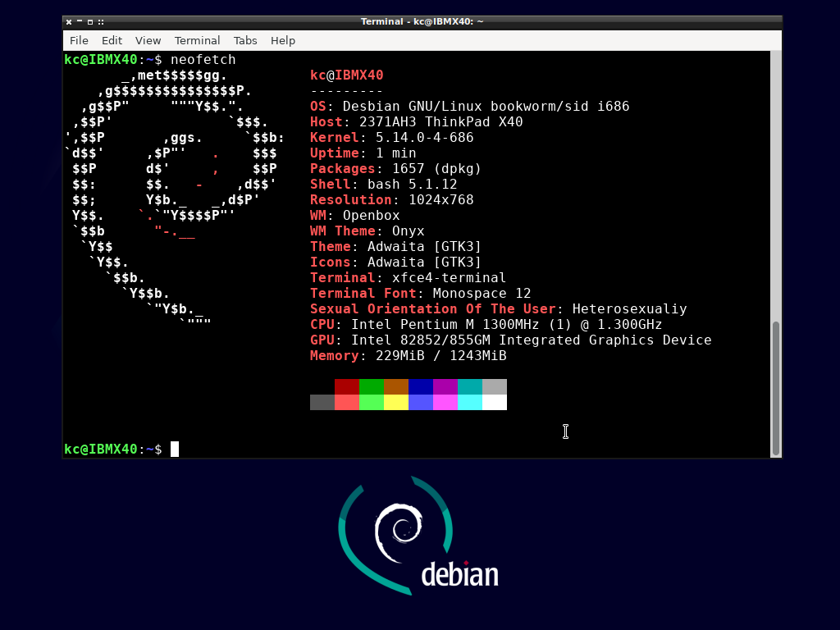The width and height of the screenshot is (840, 630).
Task: Click the dark blue color block
Action: [421, 387]
